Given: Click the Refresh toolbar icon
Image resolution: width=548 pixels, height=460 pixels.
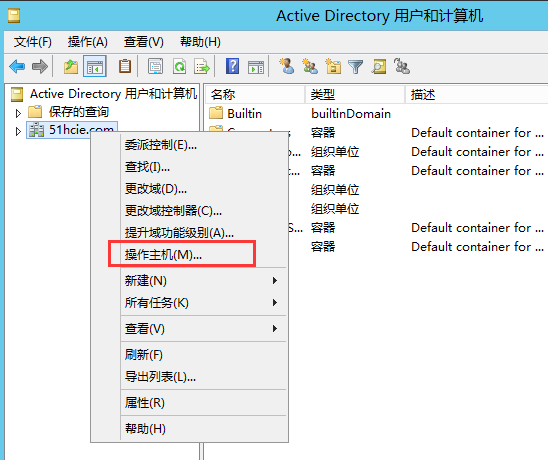Looking at the screenshot, I should [179, 66].
